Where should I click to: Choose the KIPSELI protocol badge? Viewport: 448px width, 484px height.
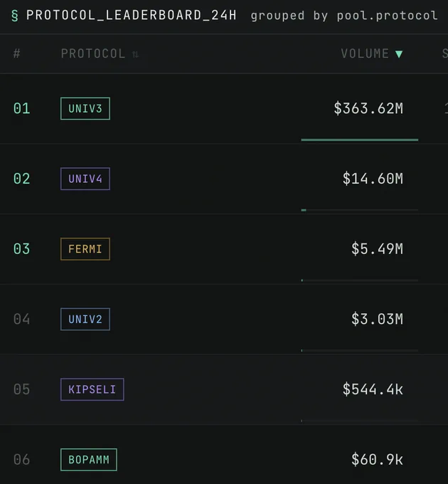click(92, 389)
